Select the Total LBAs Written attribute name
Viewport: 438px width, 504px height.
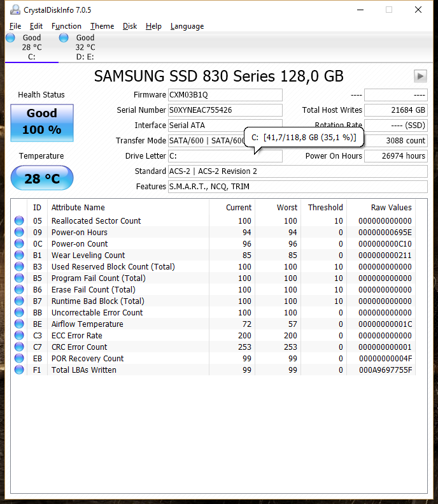84,370
